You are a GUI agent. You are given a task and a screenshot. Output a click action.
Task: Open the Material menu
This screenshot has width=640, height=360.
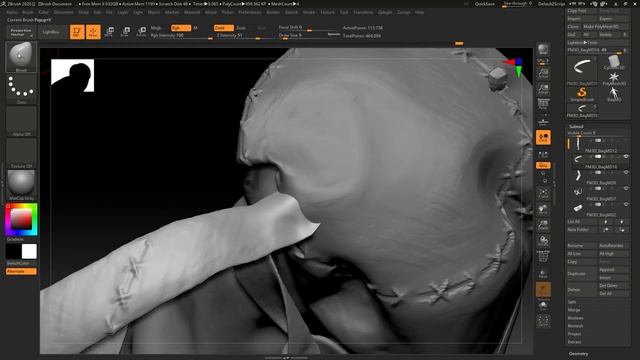point(192,13)
